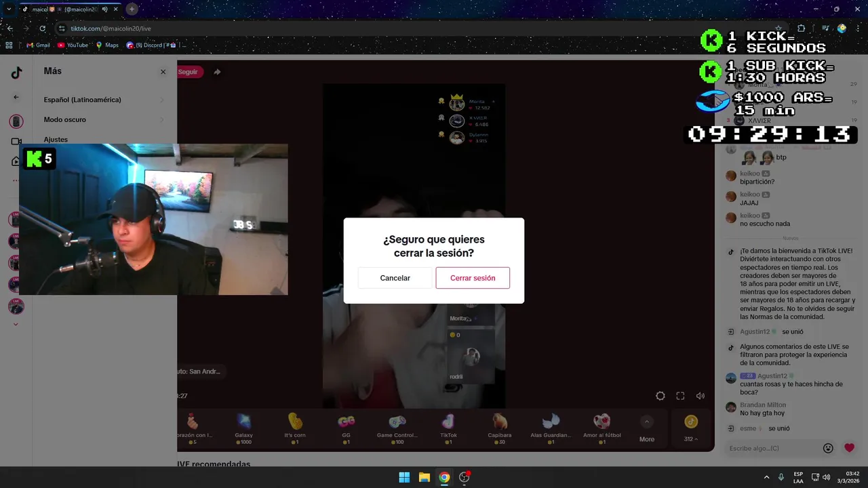
Task: Send the Amor al fútbol gift
Action: pyautogui.click(x=602, y=428)
